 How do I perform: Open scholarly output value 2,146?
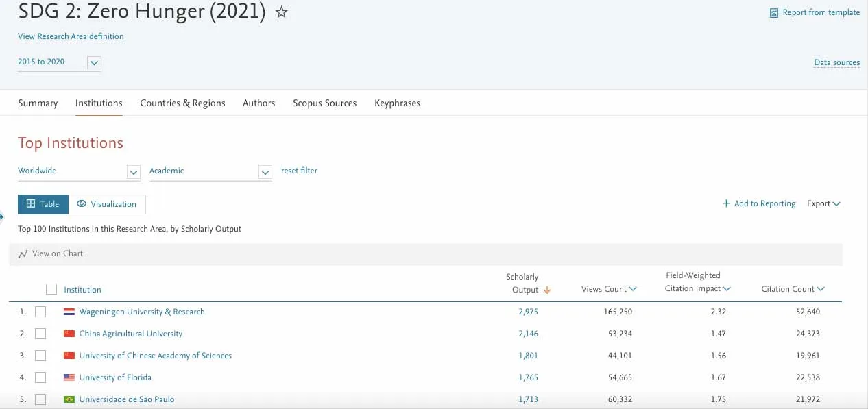click(529, 334)
